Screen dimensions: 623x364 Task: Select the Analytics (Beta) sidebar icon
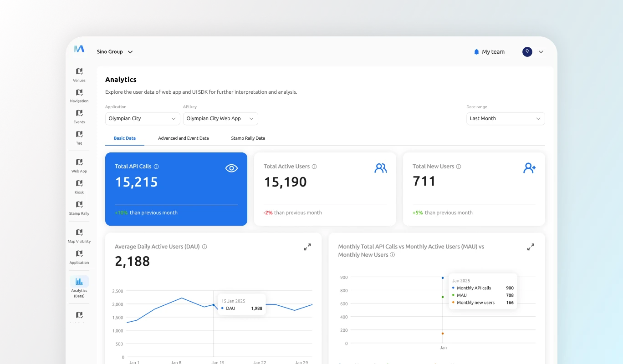tap(79, 282)
